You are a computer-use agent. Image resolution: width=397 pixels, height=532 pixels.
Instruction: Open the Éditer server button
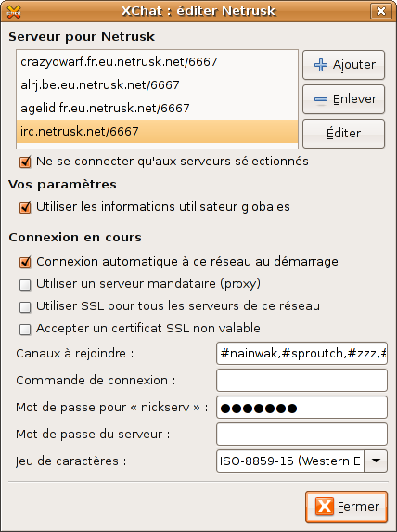pyautogui.click(x=343, y=134)
